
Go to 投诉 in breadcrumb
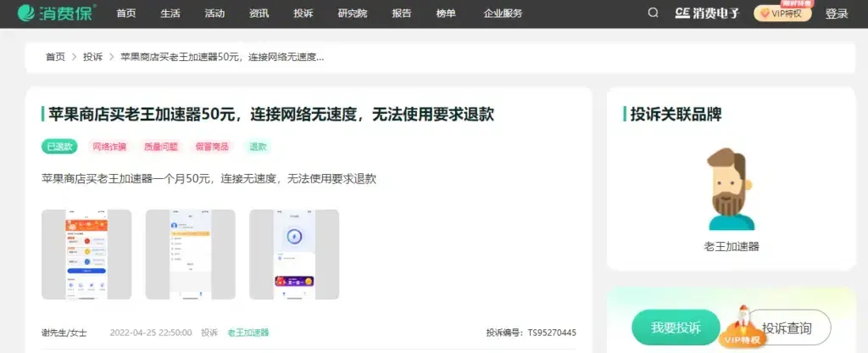tap(93, 57)
